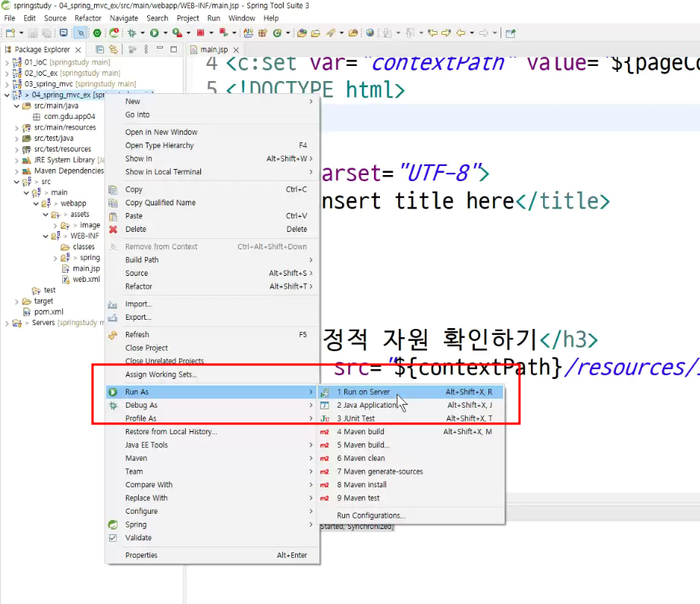Click the Open Type toolbar icon

click(x=302, y=33)
